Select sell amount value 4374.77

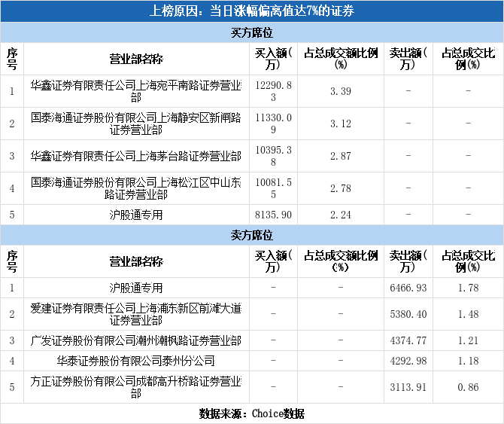tap(408, 340)
